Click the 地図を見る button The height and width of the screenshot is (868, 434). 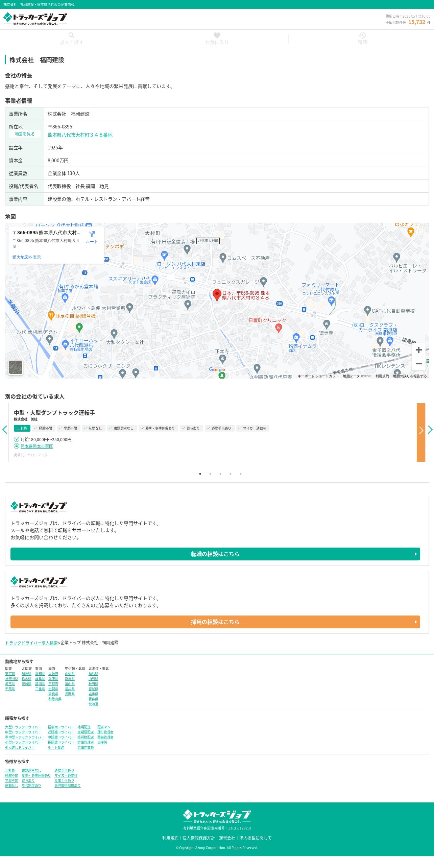(x=25, y=134)
